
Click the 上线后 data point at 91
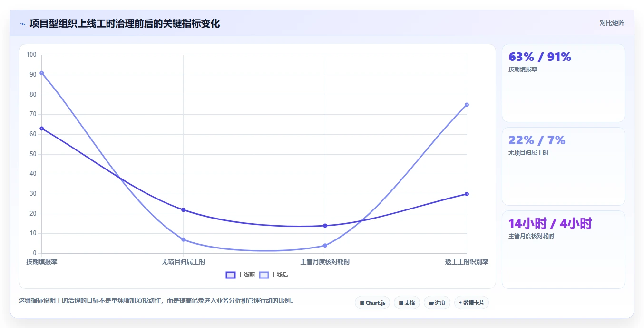pyautogui.click(x=42, y=73)
